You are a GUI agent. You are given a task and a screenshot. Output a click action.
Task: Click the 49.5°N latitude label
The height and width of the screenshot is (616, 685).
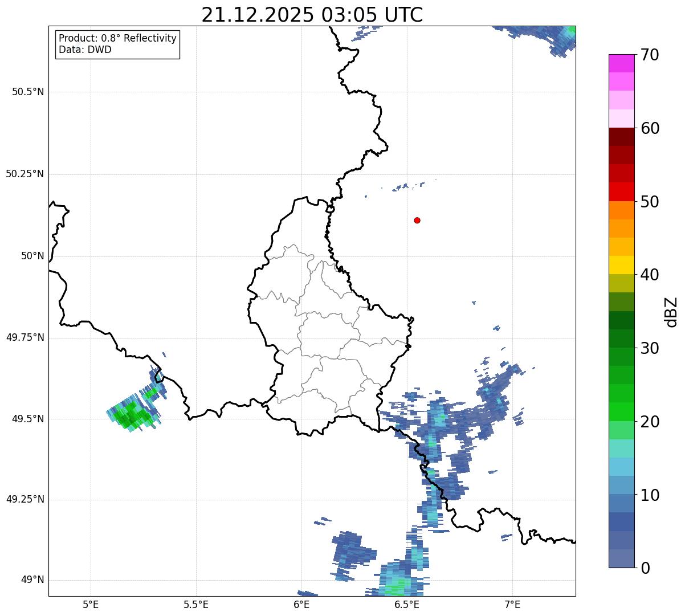pyautogui.click(x=28, y=419)
